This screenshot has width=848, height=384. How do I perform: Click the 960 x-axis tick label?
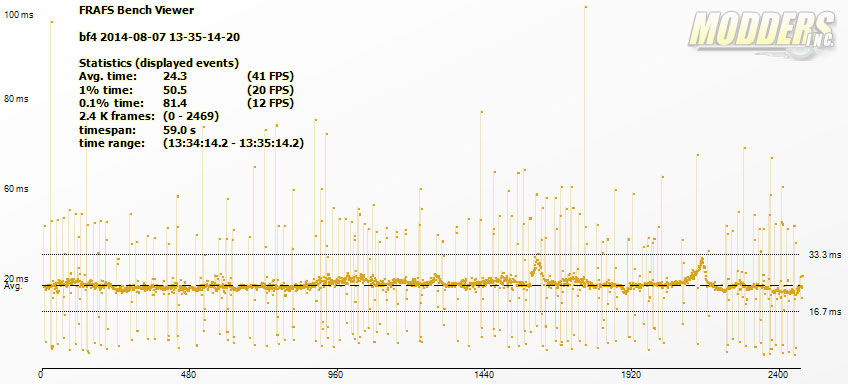pyautogui.click(x=336, y=374)
